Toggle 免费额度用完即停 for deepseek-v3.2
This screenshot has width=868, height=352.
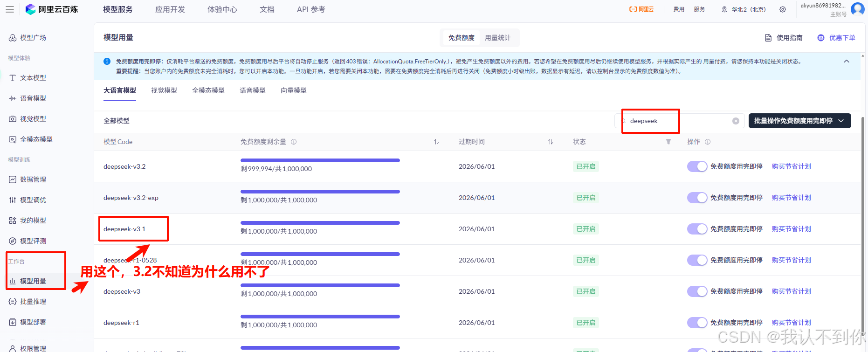point(697,166)
